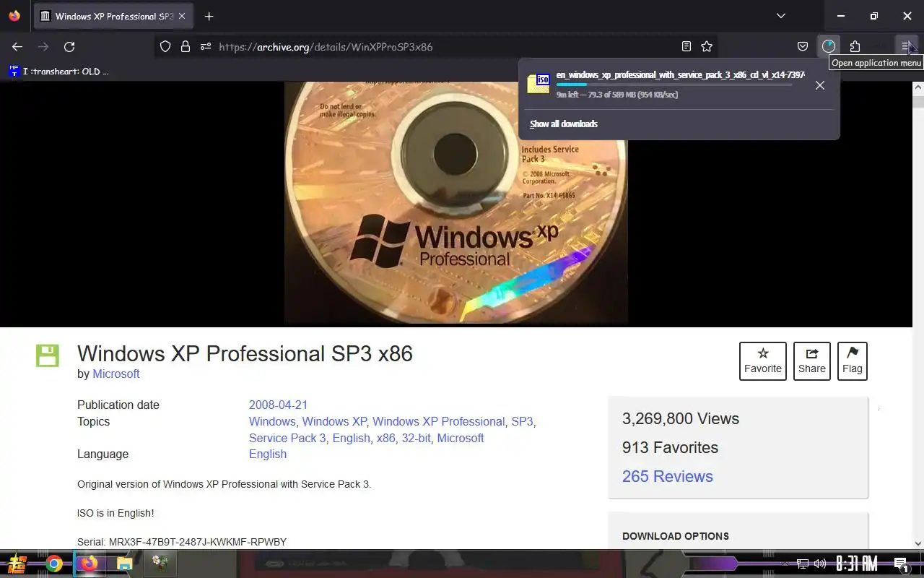The width and height of the screenshot is (924, 578).
Task: Click the serial key text line
Action: point(182,542)
